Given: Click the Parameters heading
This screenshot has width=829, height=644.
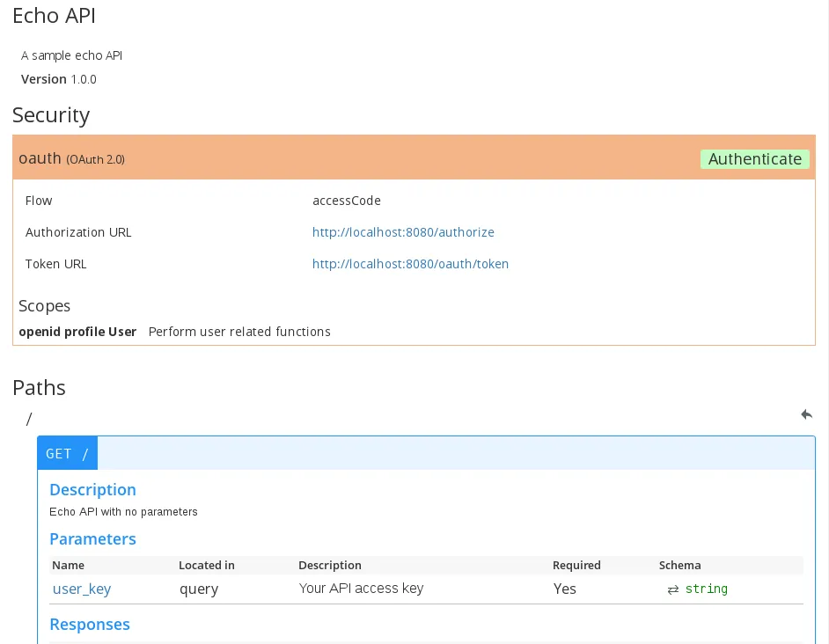Looking at the screenshot, I should coord(92,538).
